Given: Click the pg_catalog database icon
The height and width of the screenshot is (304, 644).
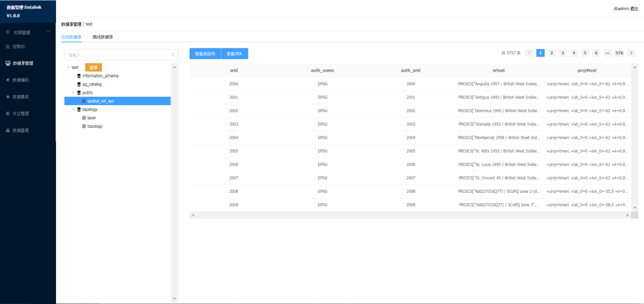Looking at the screenshot, I should [79, 84].
